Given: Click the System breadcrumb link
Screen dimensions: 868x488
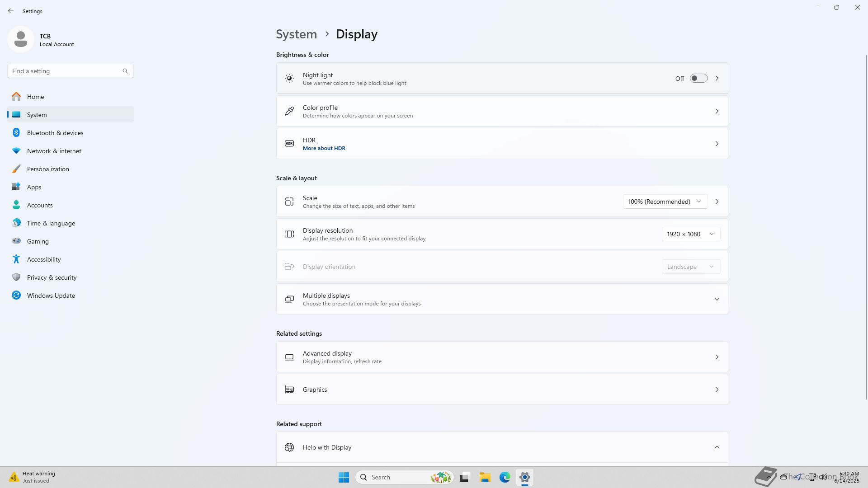Looking at the screenshot, I should [296, 34].
